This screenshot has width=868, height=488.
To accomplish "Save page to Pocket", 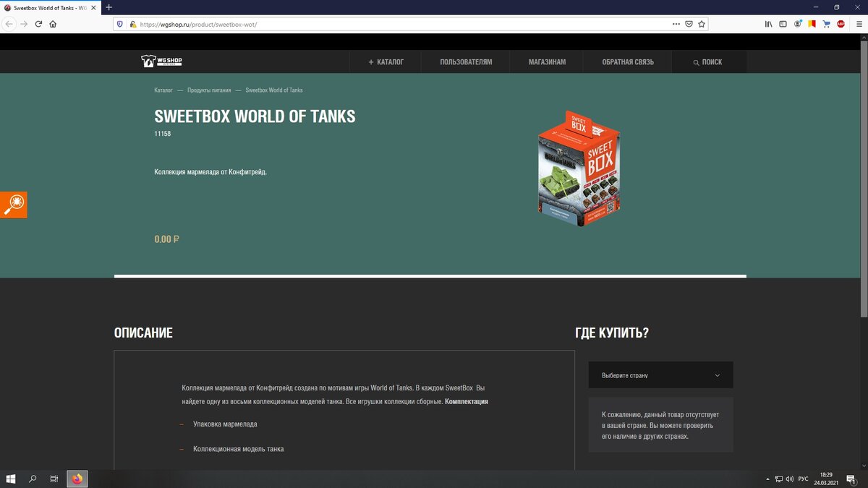I will [689, 24].
